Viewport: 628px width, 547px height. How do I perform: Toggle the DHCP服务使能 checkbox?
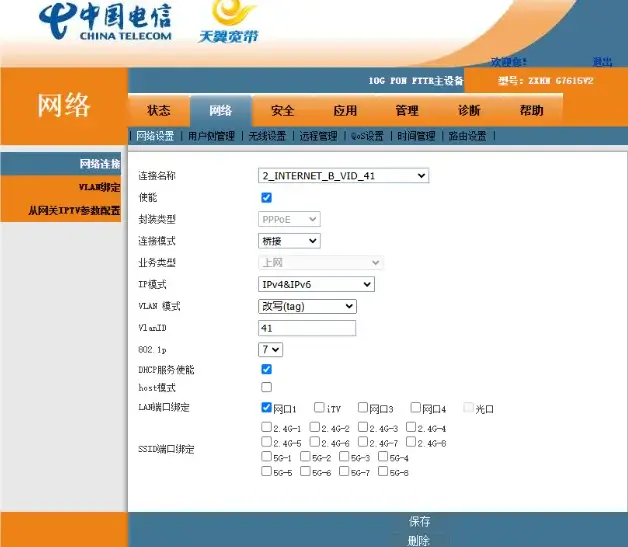point(266,369)
